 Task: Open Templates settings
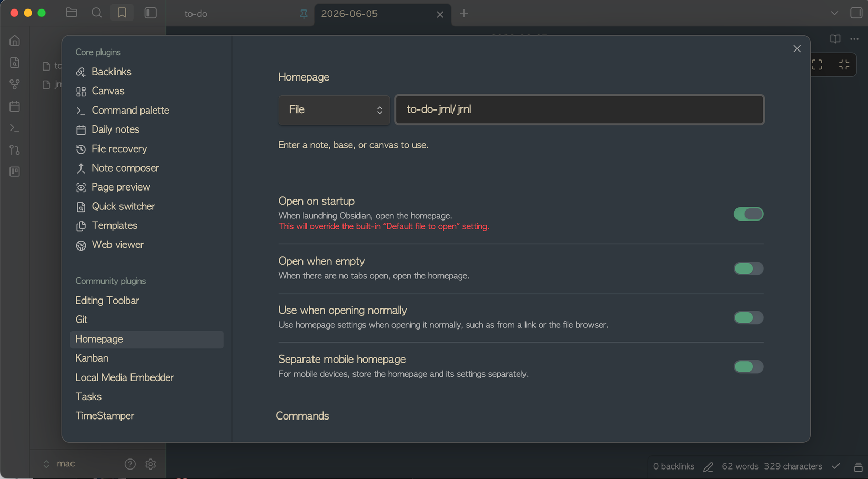[146, 225]
